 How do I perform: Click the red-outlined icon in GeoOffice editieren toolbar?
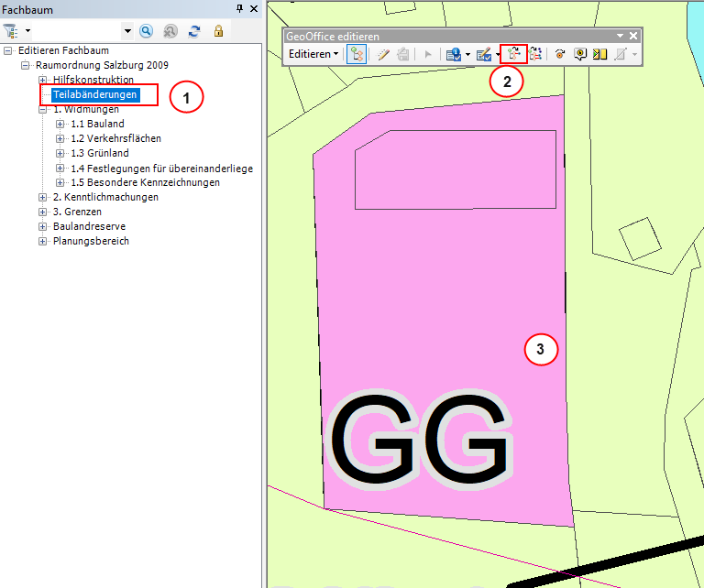pos(511,55)
